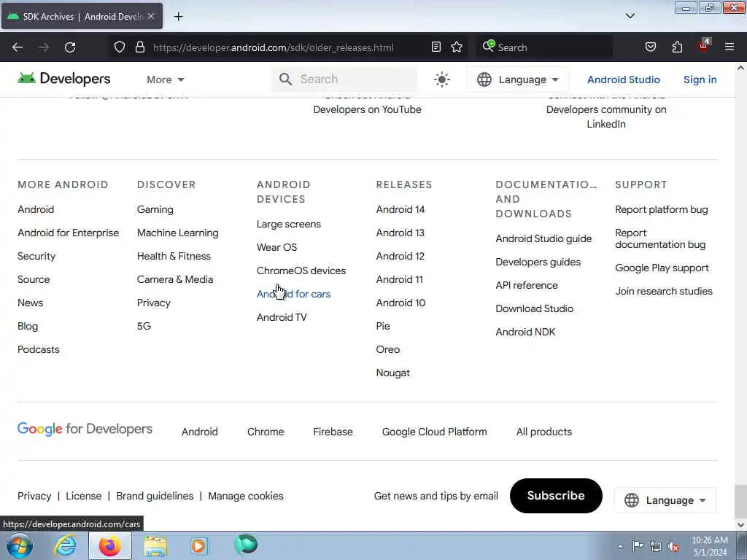
Task: Open the Podcasts link
Action: coord(38,349)
